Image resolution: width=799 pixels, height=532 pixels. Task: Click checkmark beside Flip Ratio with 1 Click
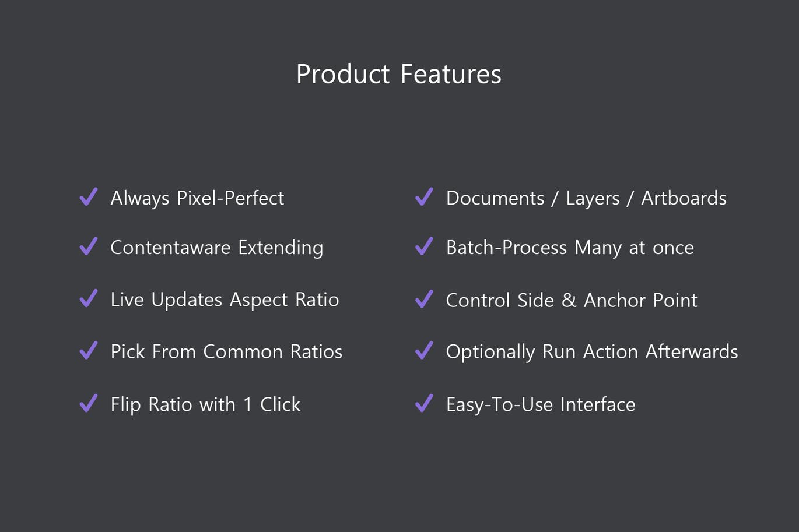tap(89, 403)
